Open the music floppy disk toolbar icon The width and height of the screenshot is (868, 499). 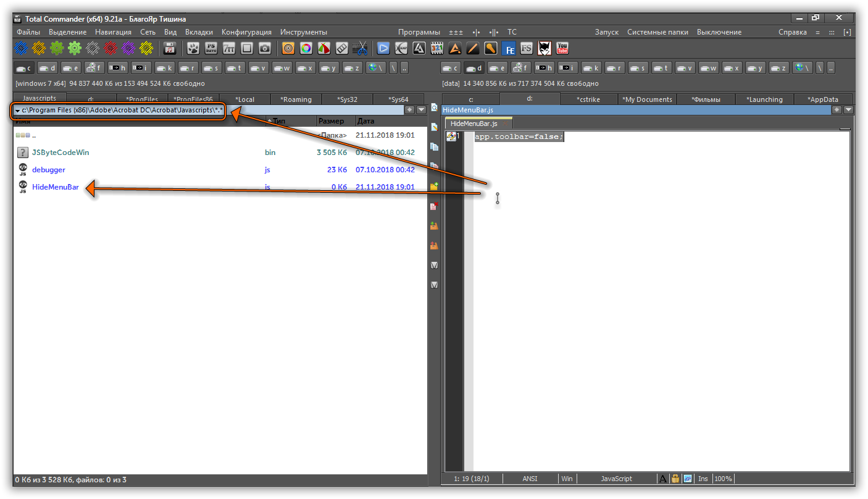click(x=170, y=48)
